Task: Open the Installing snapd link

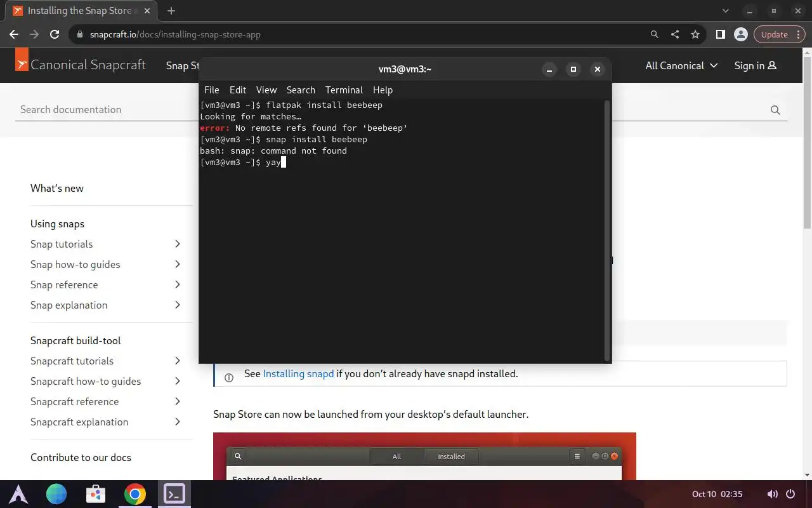Action: click(298, 373)
